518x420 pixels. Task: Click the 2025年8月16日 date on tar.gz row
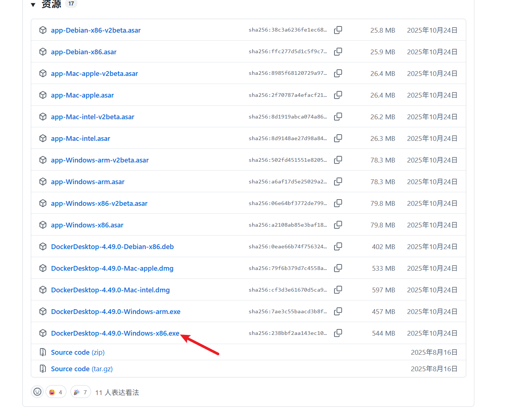[x=434, y=369]
